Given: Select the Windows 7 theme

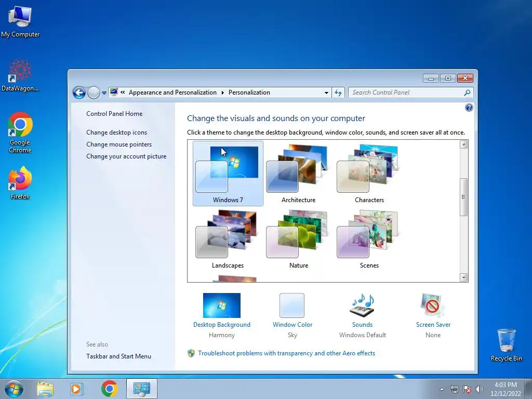Looking at the screenshot, I should click(x=228, y=174).
